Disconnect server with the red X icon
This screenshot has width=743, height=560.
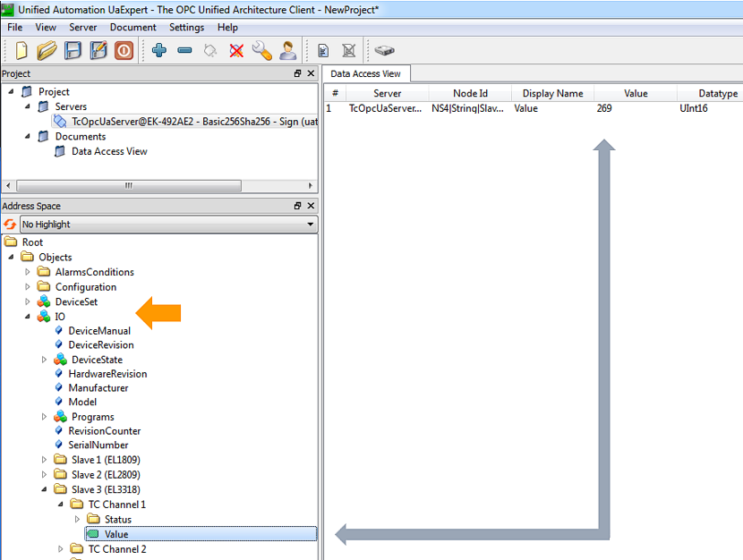point(236,50)
